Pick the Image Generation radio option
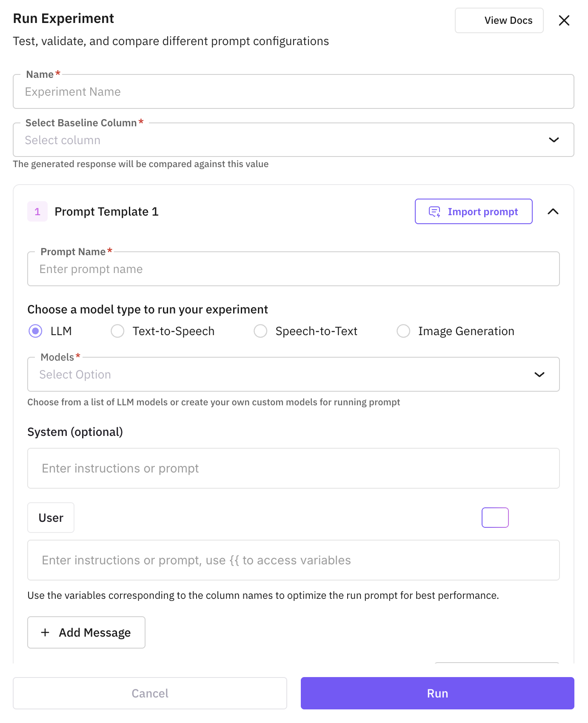 click(403, 331)
